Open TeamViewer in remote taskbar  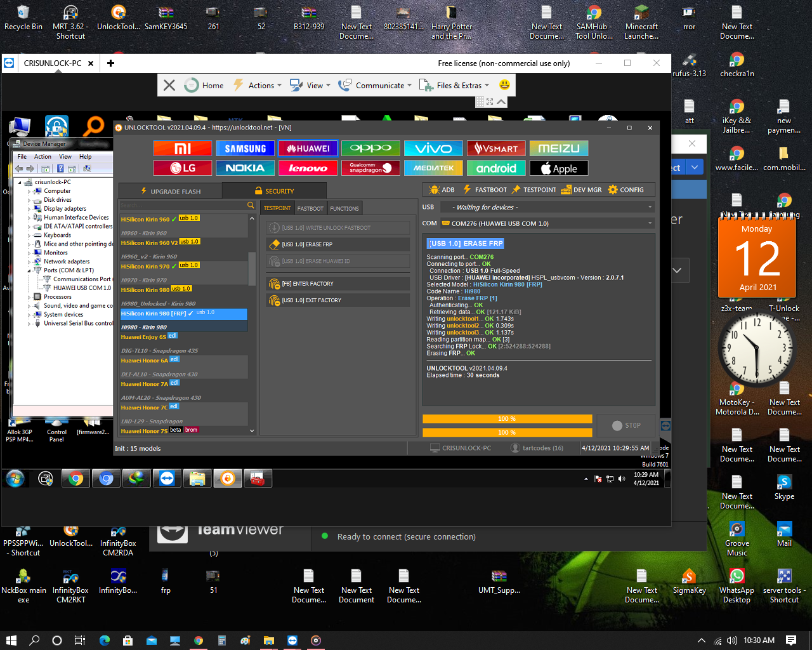point(167,478)
